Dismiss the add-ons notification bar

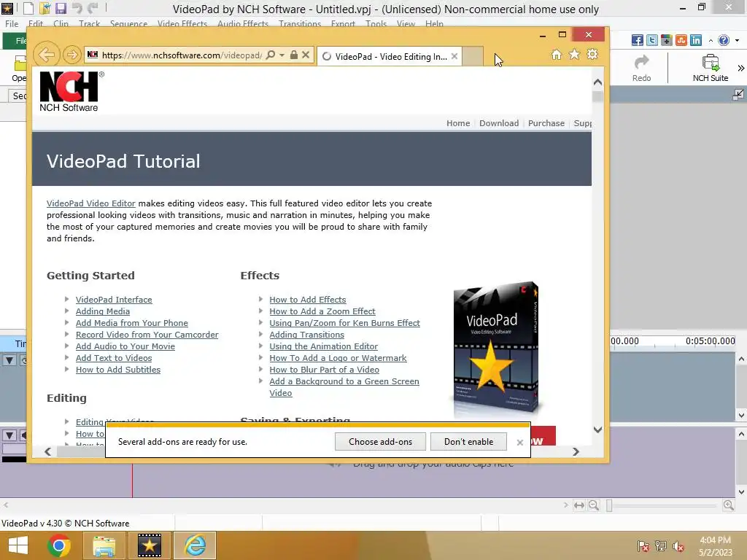click(519, 443)
